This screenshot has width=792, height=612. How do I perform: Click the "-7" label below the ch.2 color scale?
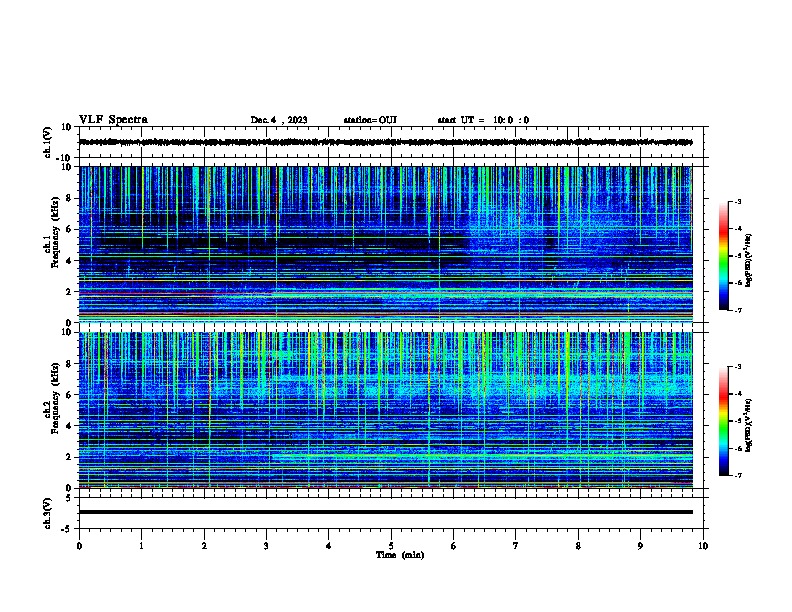pyautogui.click(x=737, y=475)
